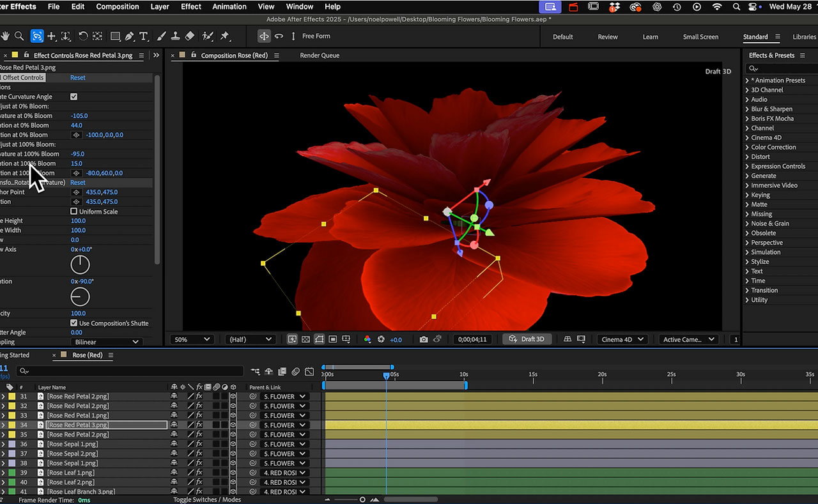Click Toggle Switches / Modes
The height and width of the screenshot is (504, 818).
point(207,500)
